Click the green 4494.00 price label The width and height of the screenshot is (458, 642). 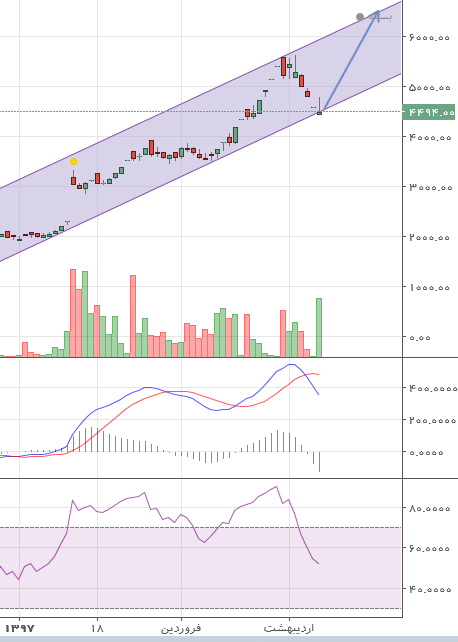click(429, 112)
